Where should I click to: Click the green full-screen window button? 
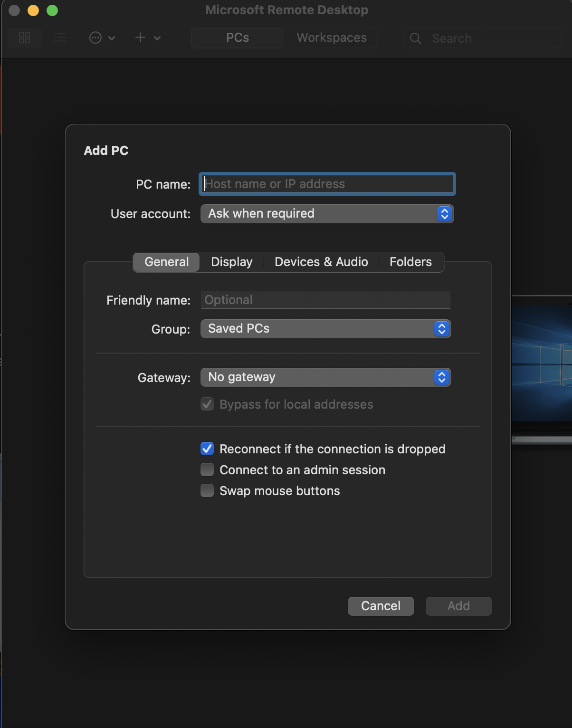tap(52, 10)
